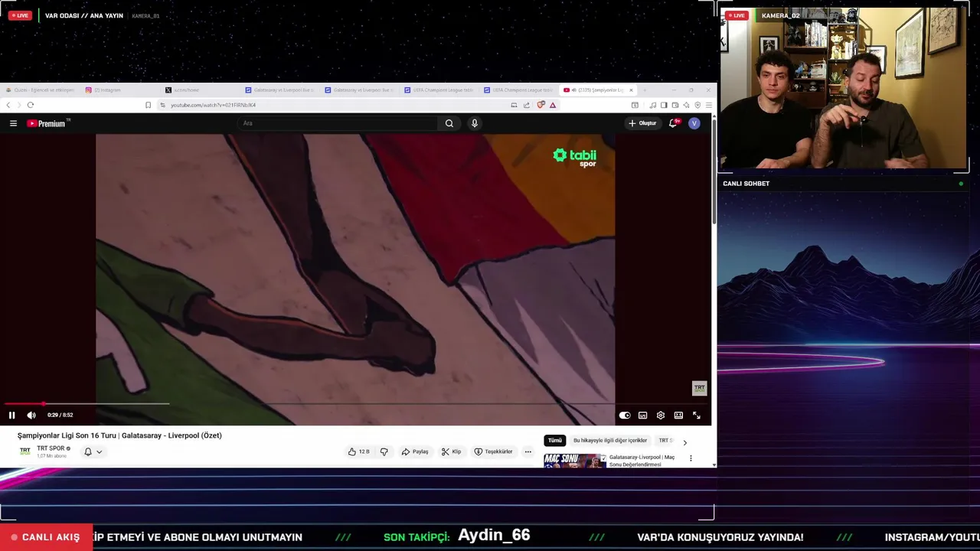Click the 'CANLI AKIŞ' red badge
This screenshot has height=551, width=980.
tap(46, 537)
